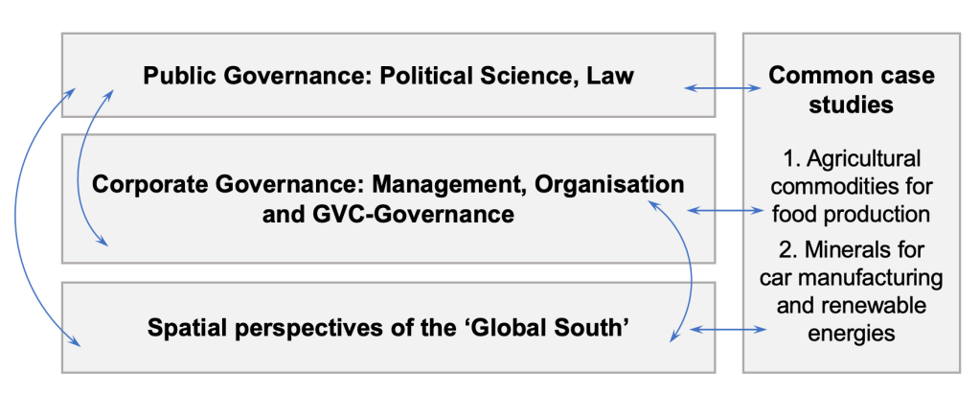980x396 pixels.
Task: Click the 'Corporate Governance' heading text
Action: (195, 182)
